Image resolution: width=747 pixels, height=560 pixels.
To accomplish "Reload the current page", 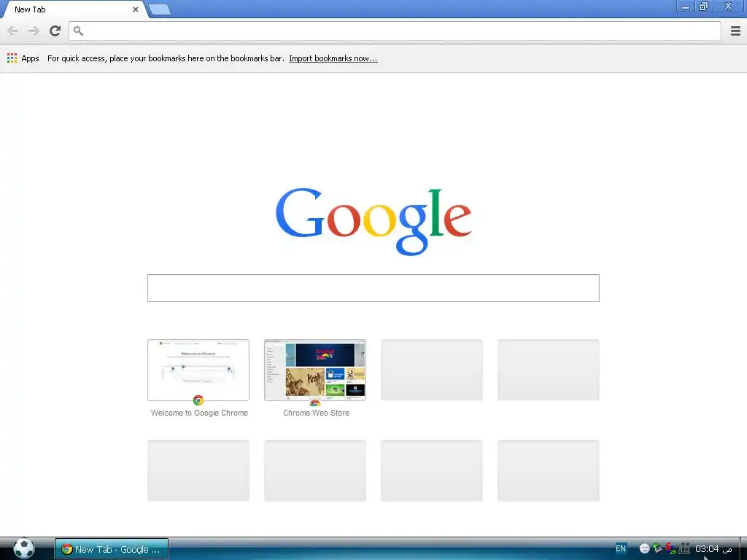I will pyautogui.click(x=55, y=31).
